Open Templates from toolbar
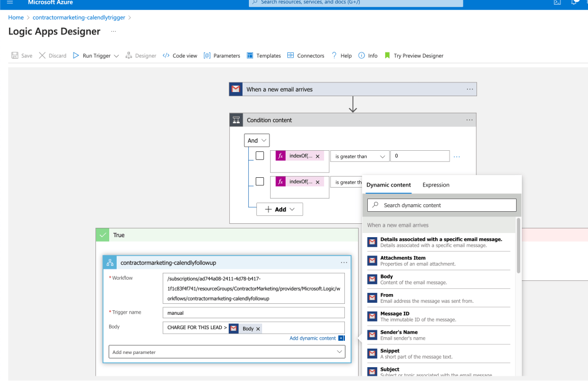The width and height of the screenshot is (588, 381). point(264,56)
